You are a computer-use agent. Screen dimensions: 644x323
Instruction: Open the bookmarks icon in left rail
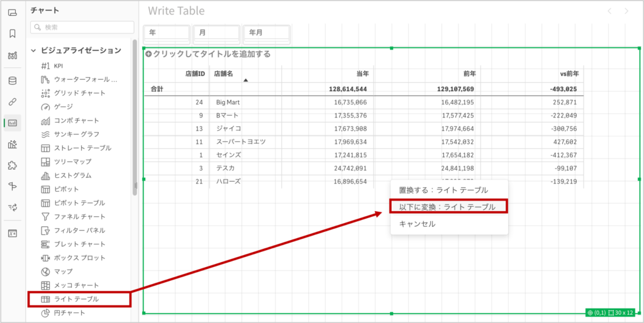13,33
